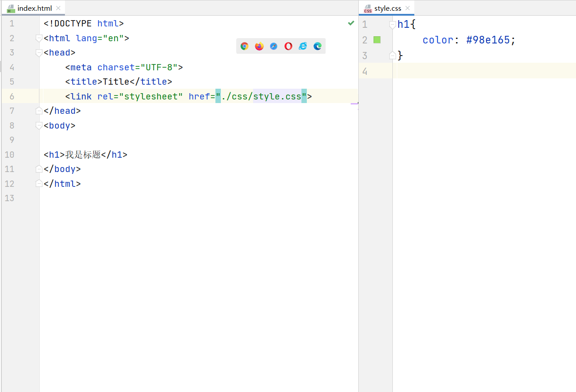576x392 pixels.
Task: Click the style.css filename in href
Action: (x=277, y=96)
